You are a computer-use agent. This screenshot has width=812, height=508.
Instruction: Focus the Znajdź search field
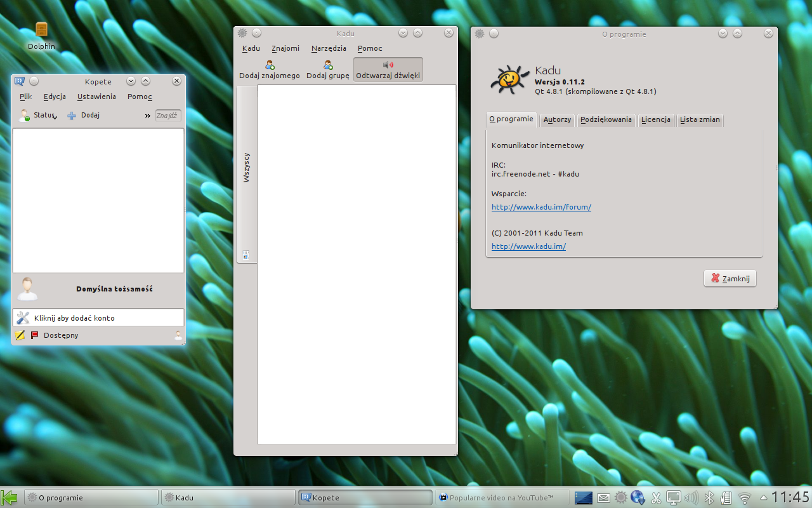[168, 116]
